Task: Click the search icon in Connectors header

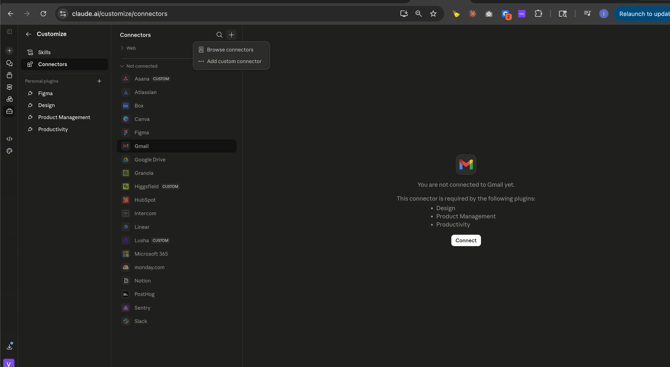Action: 219,35
